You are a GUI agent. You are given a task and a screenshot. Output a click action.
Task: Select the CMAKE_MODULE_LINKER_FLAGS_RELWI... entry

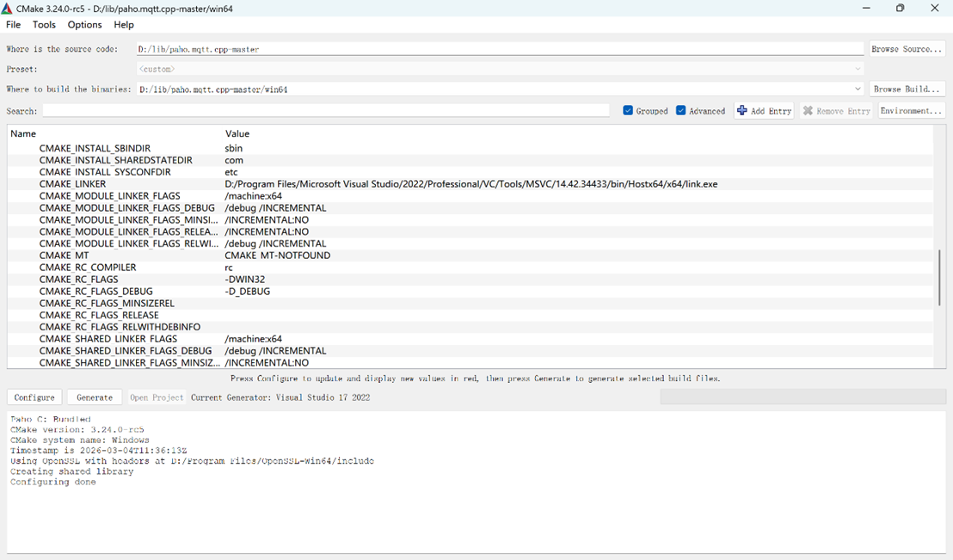[128, 243]
